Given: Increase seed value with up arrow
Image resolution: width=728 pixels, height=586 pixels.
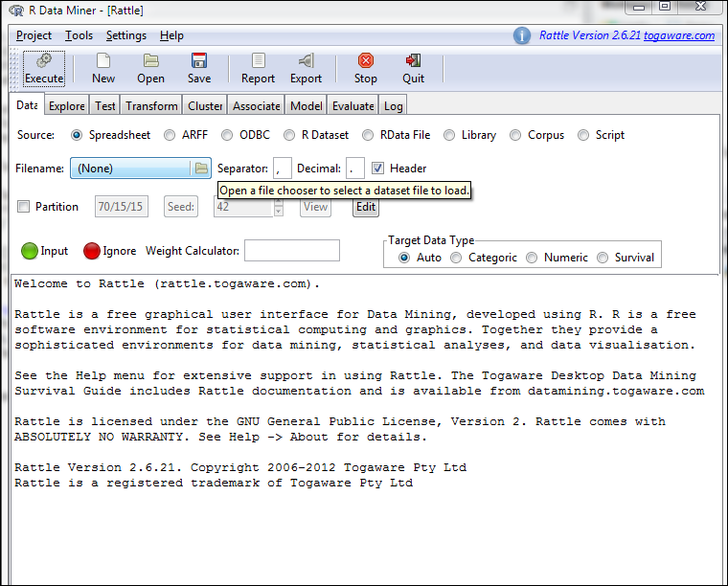Looking at the screenshot, I should pos(279,201).
